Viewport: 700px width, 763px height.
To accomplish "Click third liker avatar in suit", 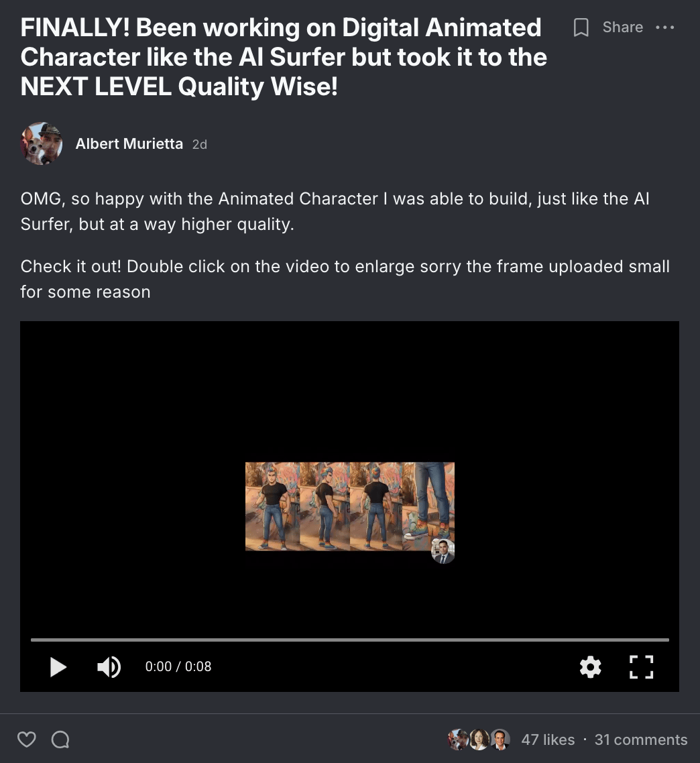I will click(500, 740).
